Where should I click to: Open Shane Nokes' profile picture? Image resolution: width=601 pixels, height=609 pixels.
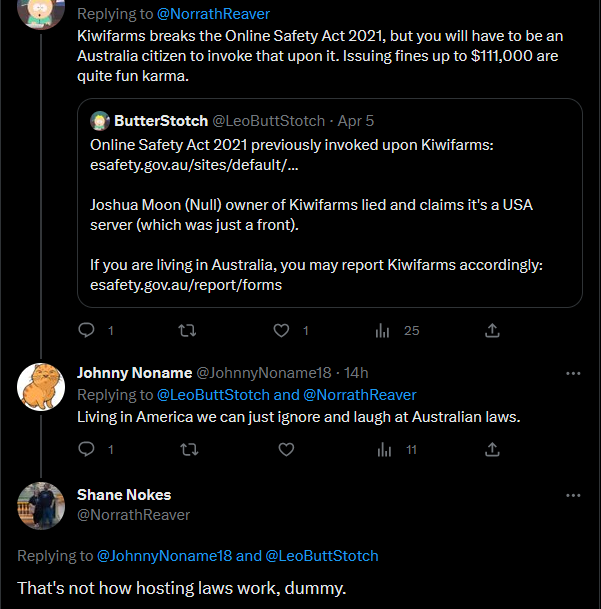(x=41, y=505)
